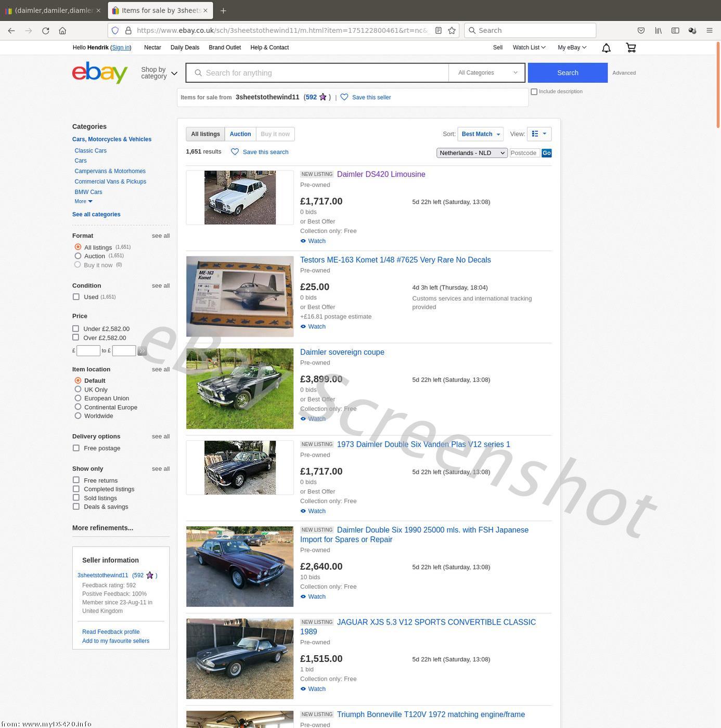Expand the All Categories dropdown
The width and height of the screenshot is (721, 728).
coord(487,73)
